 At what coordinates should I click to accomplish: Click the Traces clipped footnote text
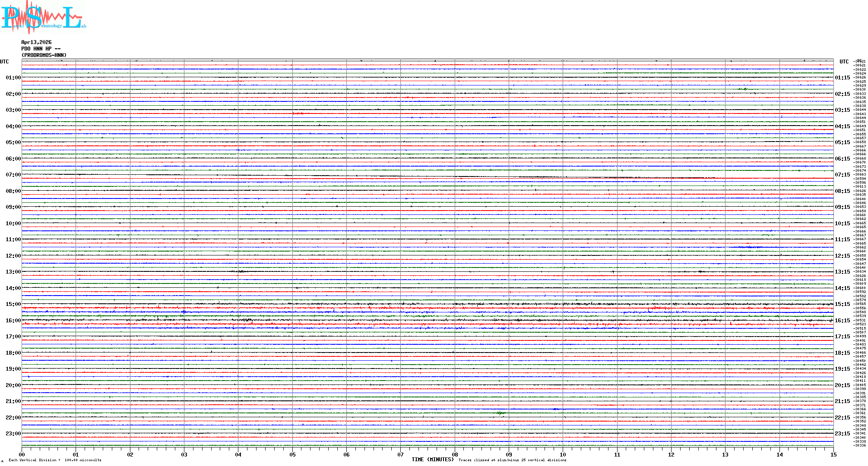tap(512, 460)
